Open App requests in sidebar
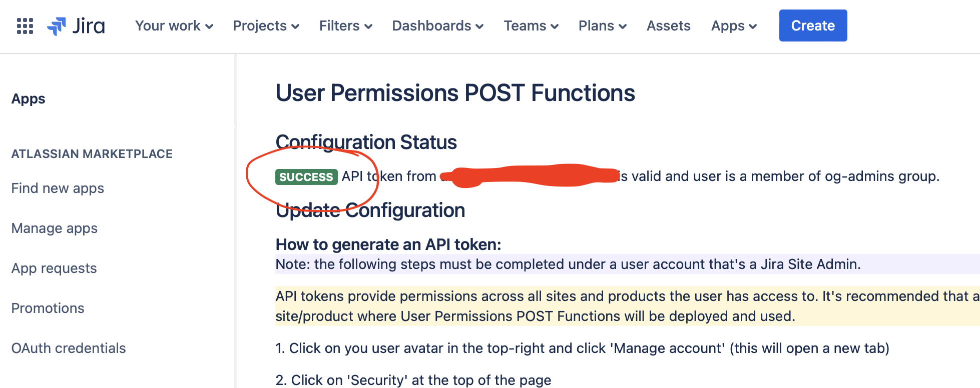Screen dimensions: 980x388 coord(54,268)
